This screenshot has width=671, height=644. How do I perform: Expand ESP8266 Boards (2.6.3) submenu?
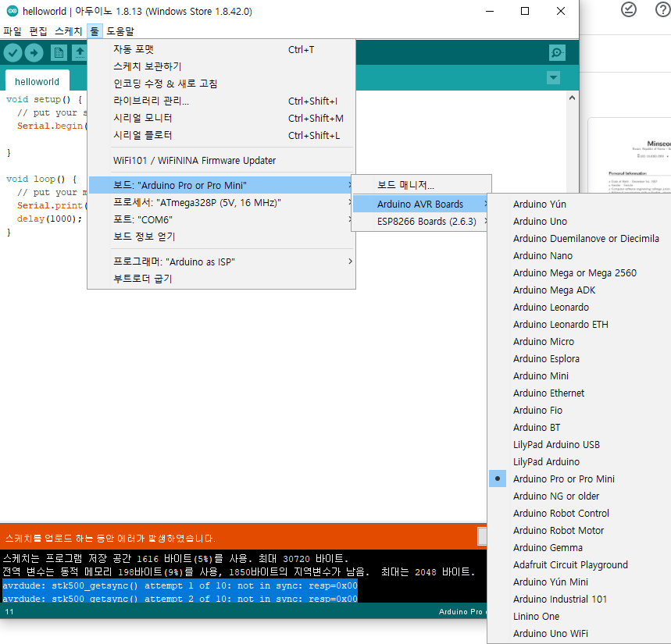419,221
